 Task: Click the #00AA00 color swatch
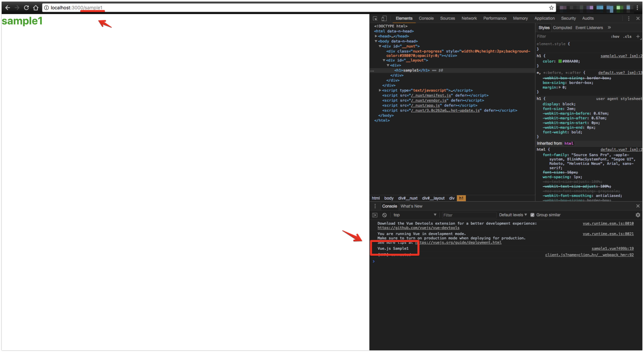(x=560, y=61)
